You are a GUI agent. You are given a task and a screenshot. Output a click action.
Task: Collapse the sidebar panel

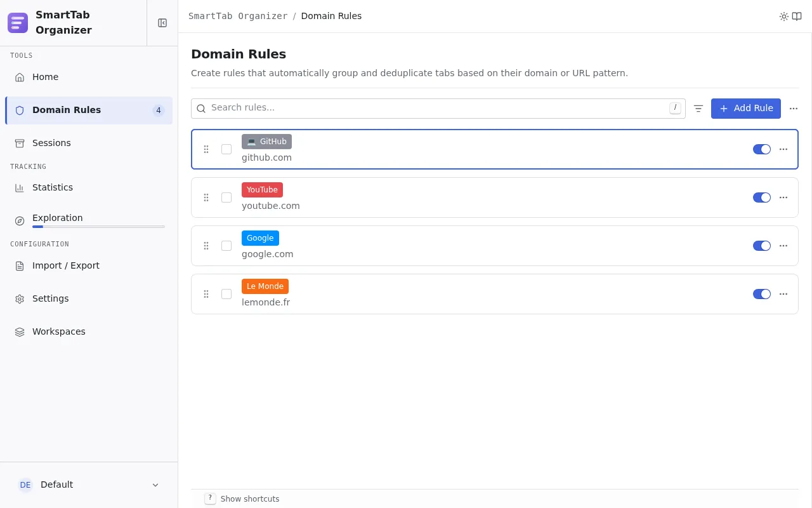[162, 23]
